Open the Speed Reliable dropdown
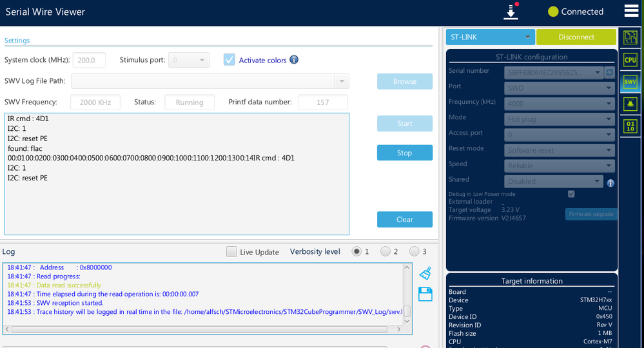The image size is (644, 348). (560, 166)
